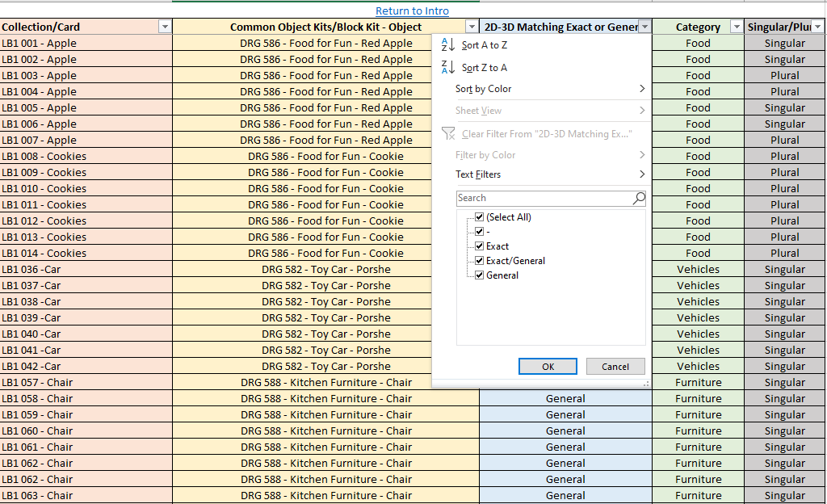Toggle the General filter checkbox
827x504 pixels.
coord(480,275)
